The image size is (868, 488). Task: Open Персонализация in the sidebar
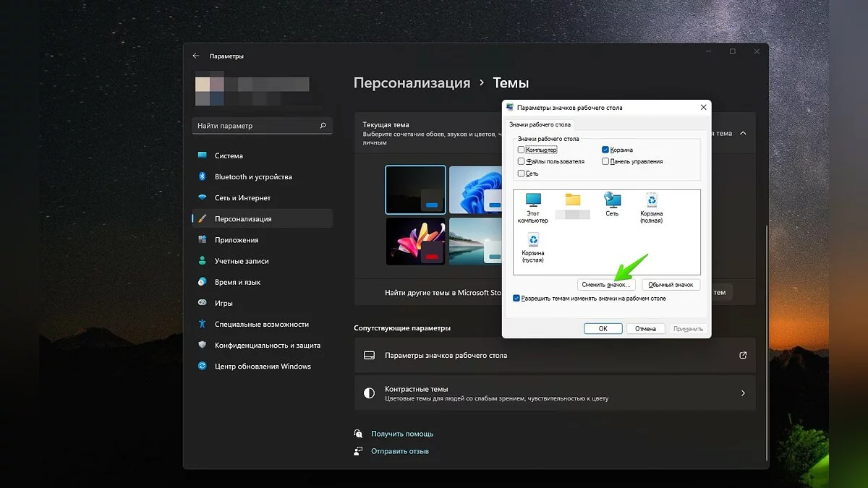pos(262,218)
